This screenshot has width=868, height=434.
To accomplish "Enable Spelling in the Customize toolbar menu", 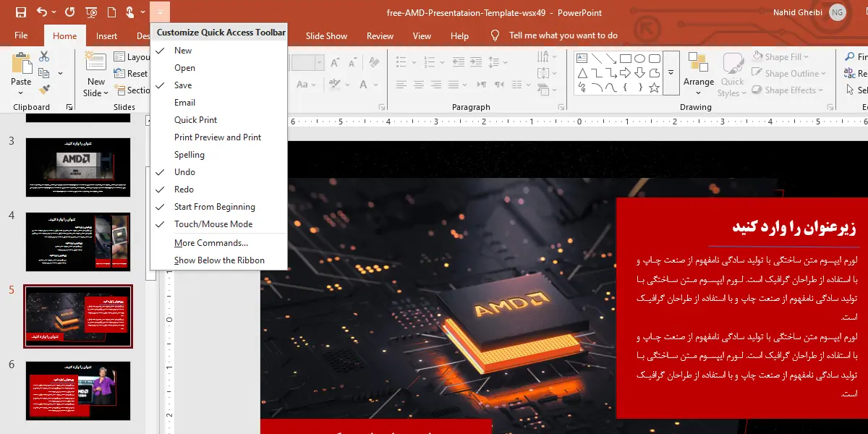I will 218,155.
